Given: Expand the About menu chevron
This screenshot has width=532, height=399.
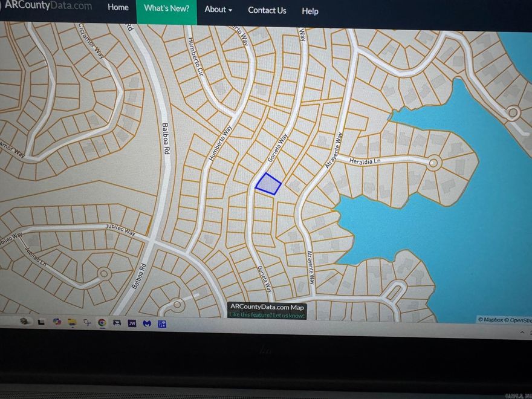Looking at the screenshot, I should [x=230, y=11].
